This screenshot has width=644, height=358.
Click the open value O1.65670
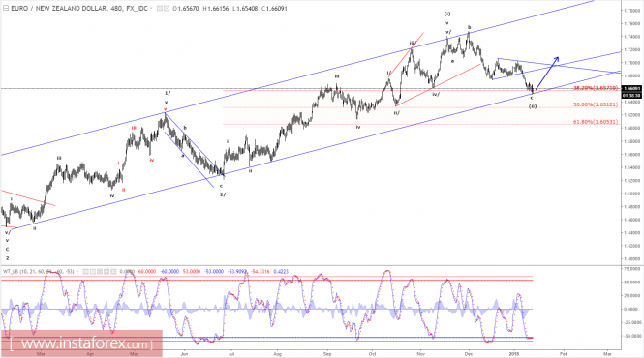[186, 8]
